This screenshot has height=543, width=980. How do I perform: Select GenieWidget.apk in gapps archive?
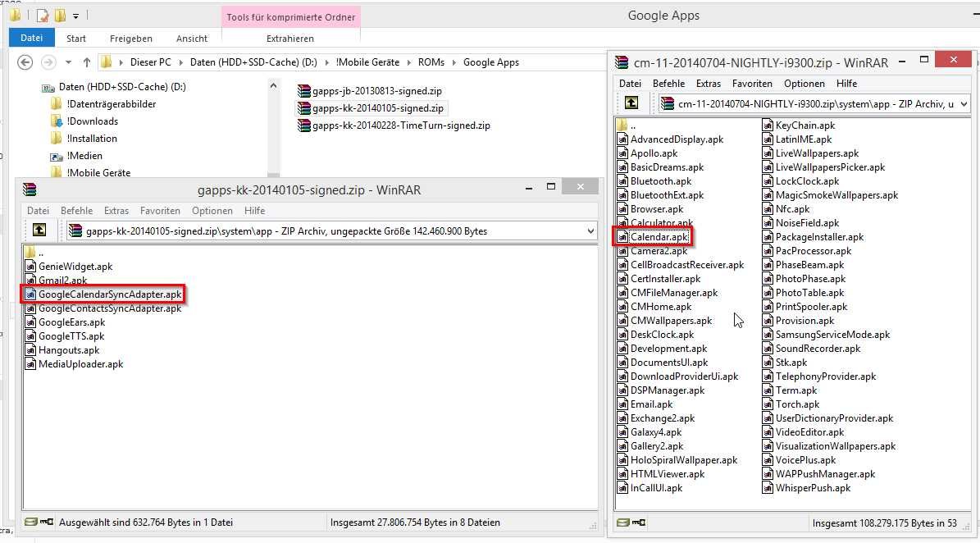69,267
